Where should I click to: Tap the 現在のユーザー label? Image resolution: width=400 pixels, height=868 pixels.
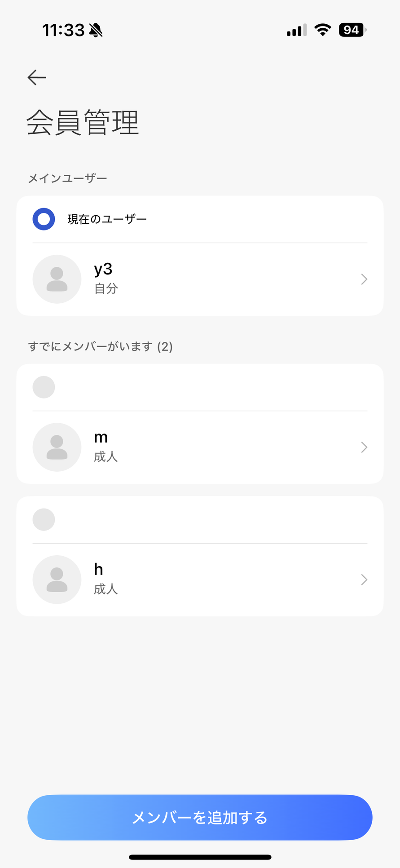[x=107, y=219]
